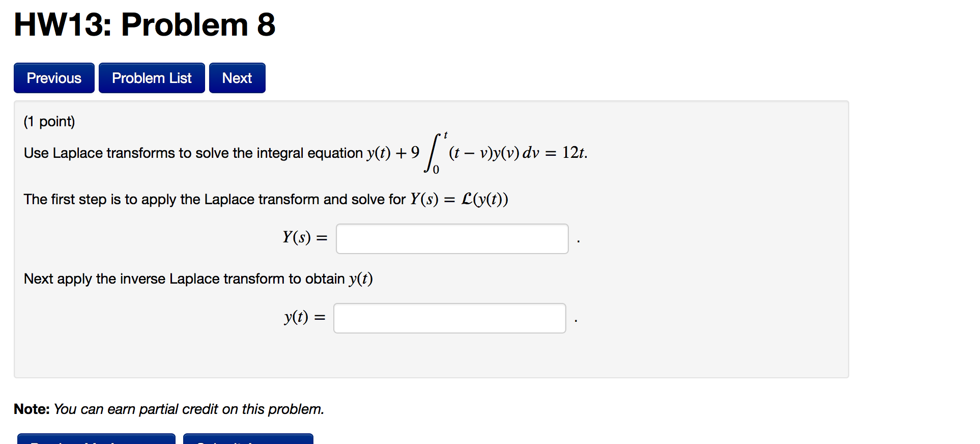Screen dimensions: 980x444
Task: Navigate to the previous problem
Action: (x=53, y=77)
